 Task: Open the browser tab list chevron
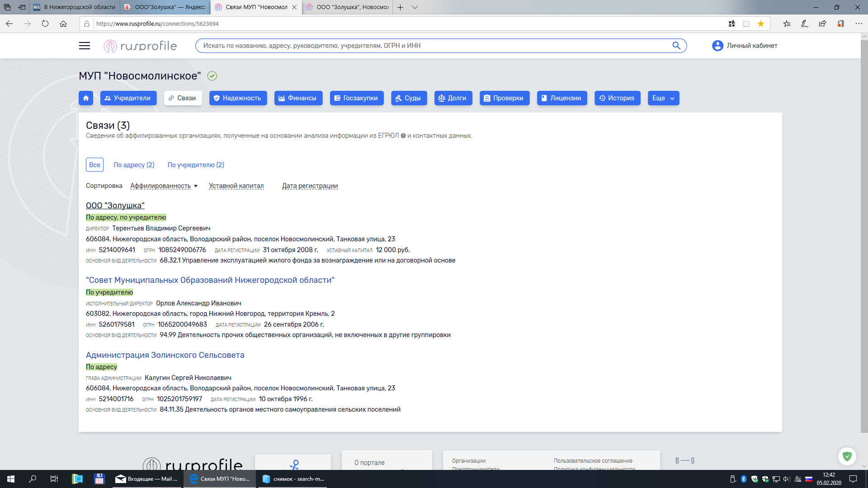415,7
